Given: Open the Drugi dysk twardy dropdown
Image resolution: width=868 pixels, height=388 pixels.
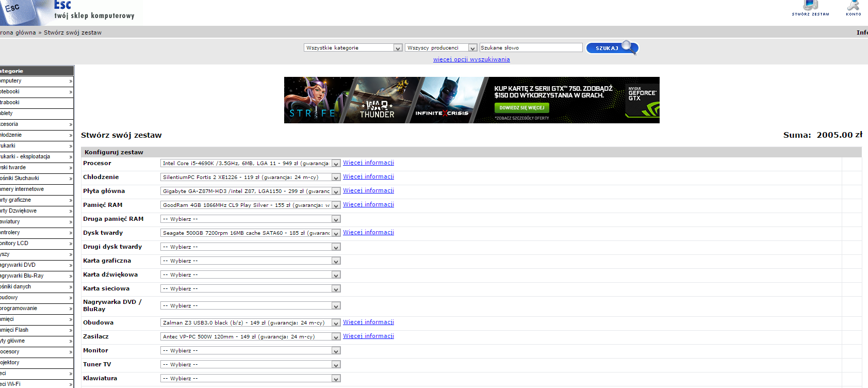Looking at the screenshot, I should (x=250, y=247).
